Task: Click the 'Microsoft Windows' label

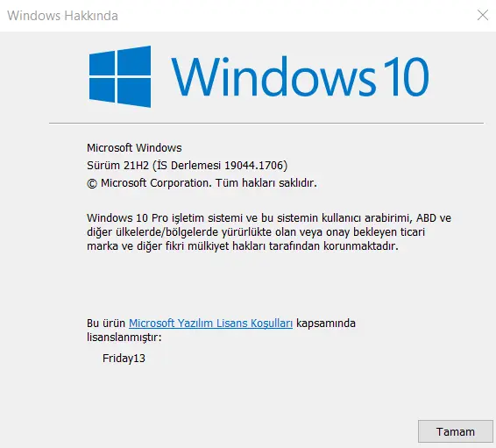Action: [x=134, y=148]
